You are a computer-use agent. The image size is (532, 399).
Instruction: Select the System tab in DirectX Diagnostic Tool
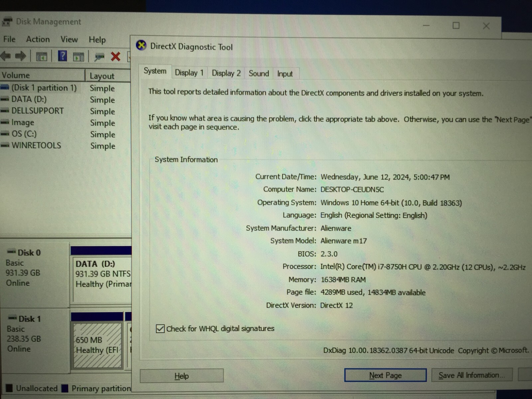point(155,71)
